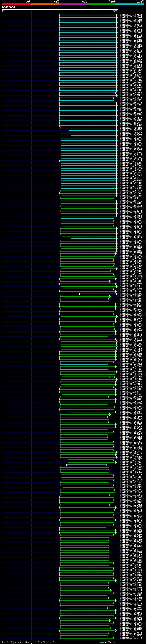
Task: Click the =100char. scale legend
Action: click(x=109, y=642)
